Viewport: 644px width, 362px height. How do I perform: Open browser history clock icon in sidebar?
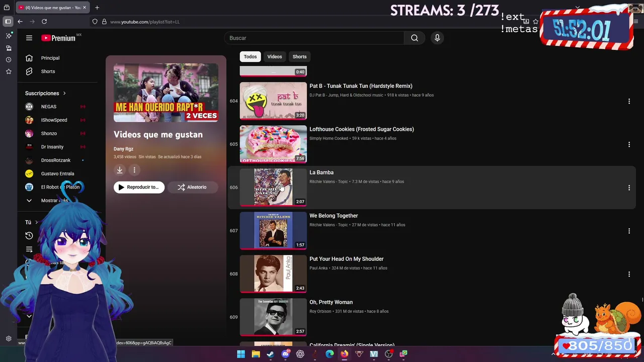(x=9, y=60)
